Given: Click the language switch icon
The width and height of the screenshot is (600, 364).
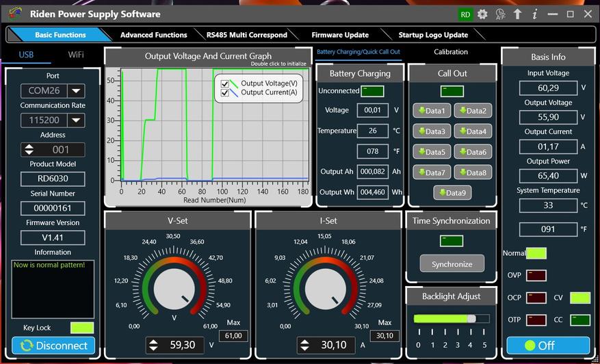Looking at the screenshot, I should (x=500, y=14).
